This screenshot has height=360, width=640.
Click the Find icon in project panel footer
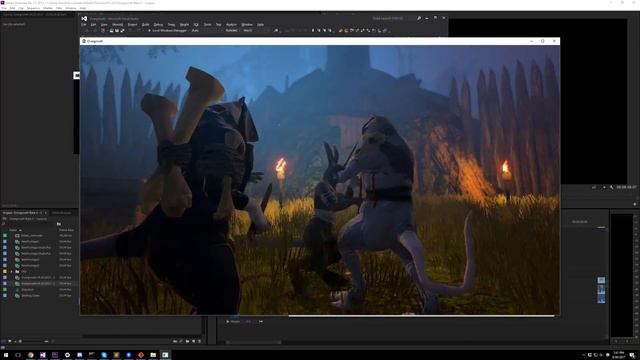point(181,341)
